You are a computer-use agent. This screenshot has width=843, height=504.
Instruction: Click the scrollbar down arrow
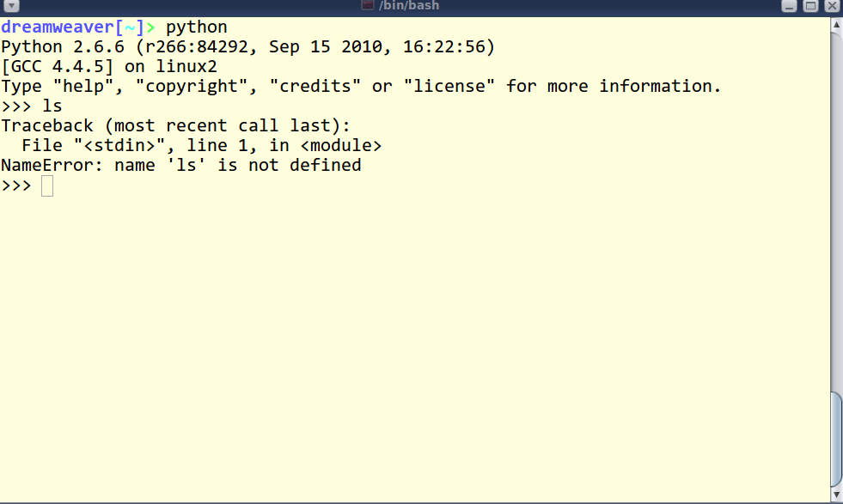tap(836, 495)
